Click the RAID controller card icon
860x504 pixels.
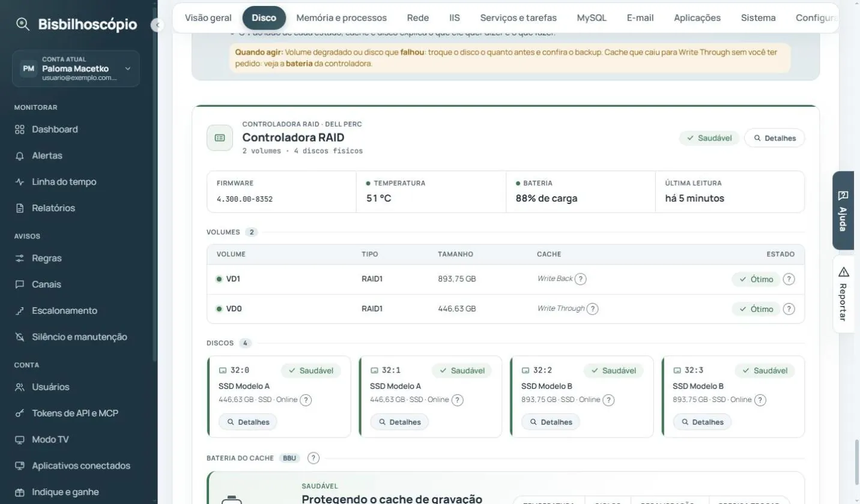[x=220, y=138]
